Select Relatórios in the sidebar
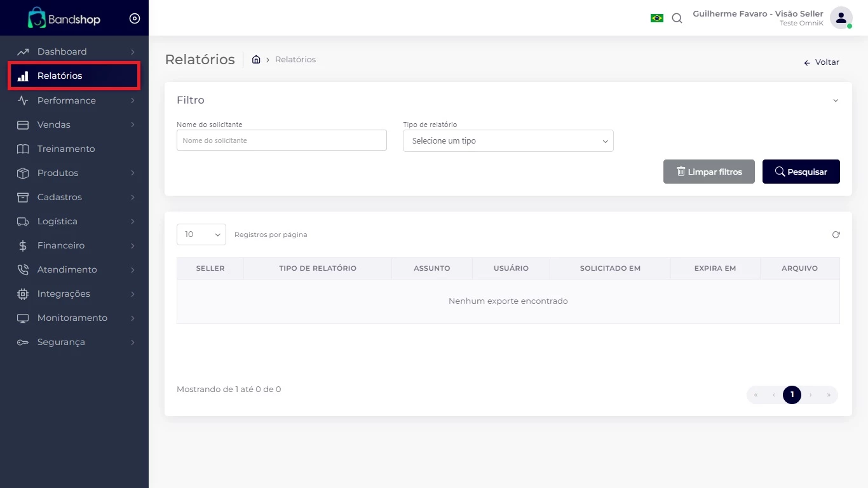This screenshot has height=488, width=868. 60,76
